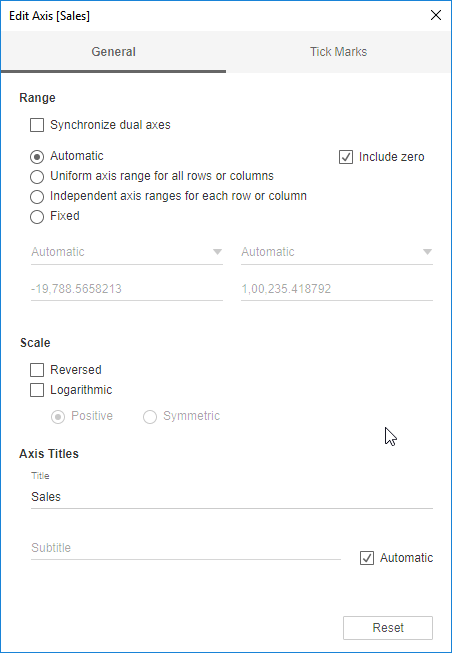Screen dimensions: 452x653
Task: Turn on Logarithmic scale
Action: 37,390
